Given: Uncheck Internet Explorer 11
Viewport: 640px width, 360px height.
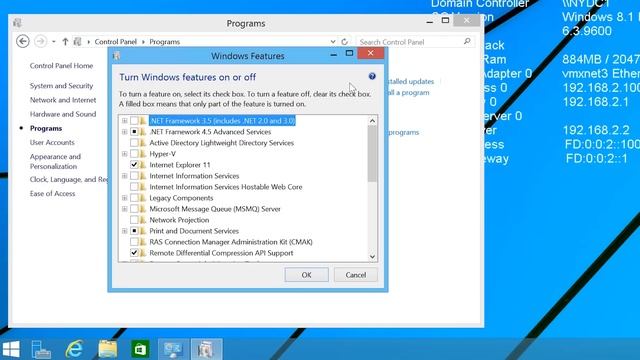Looking at the screenshot, I should click(x=134, y=165).
